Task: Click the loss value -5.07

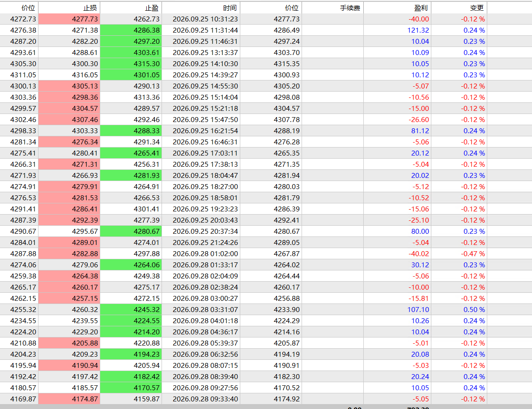Action: [421, 86]
